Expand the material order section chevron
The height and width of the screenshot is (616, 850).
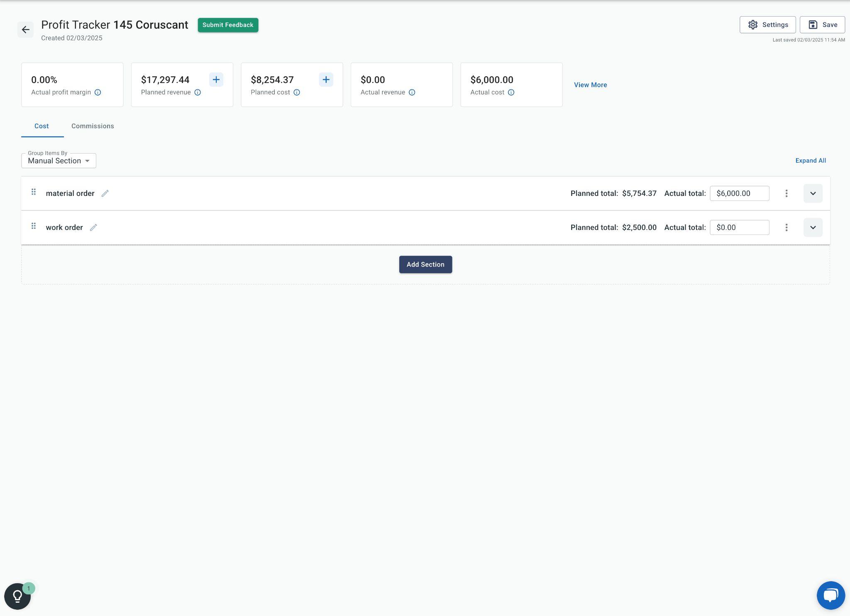coord(813,193)
